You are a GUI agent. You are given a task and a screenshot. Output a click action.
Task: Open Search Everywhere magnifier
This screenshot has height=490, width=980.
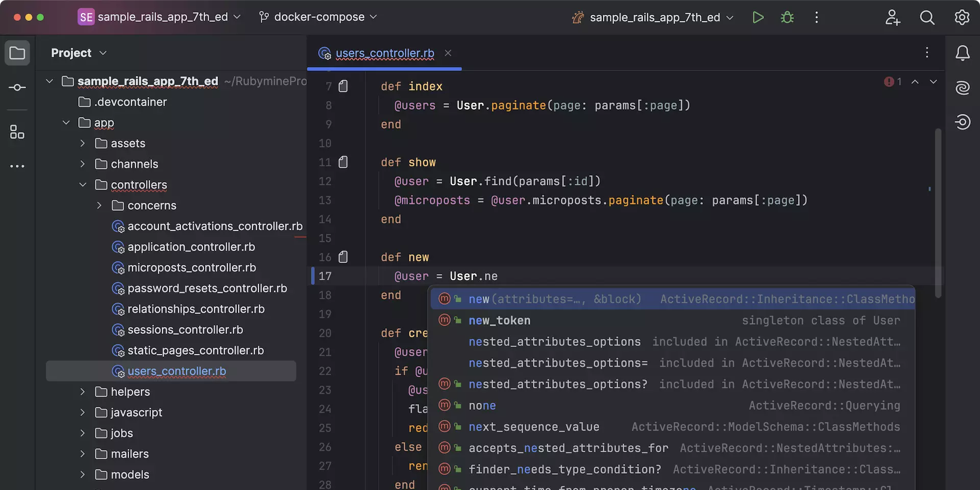click(x=927, y=17)
